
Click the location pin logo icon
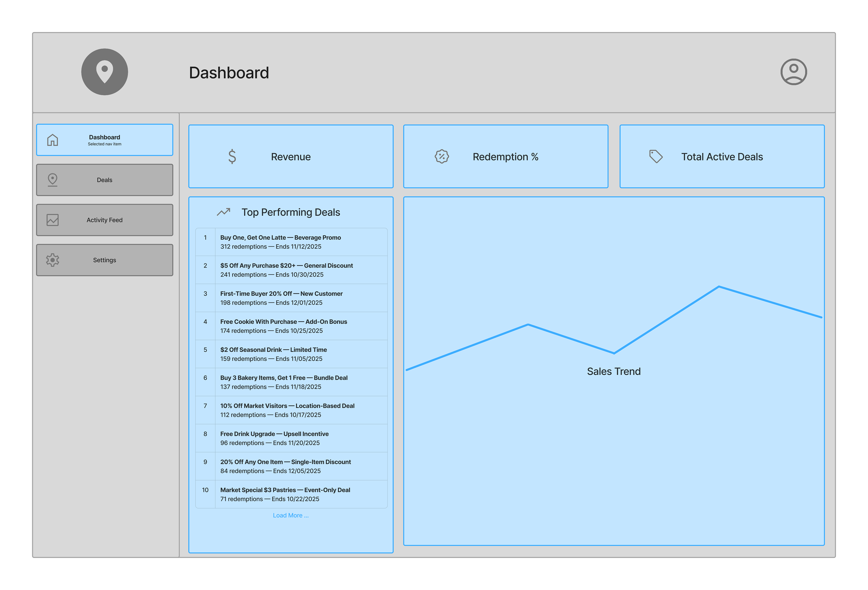(x=105, y=72)
